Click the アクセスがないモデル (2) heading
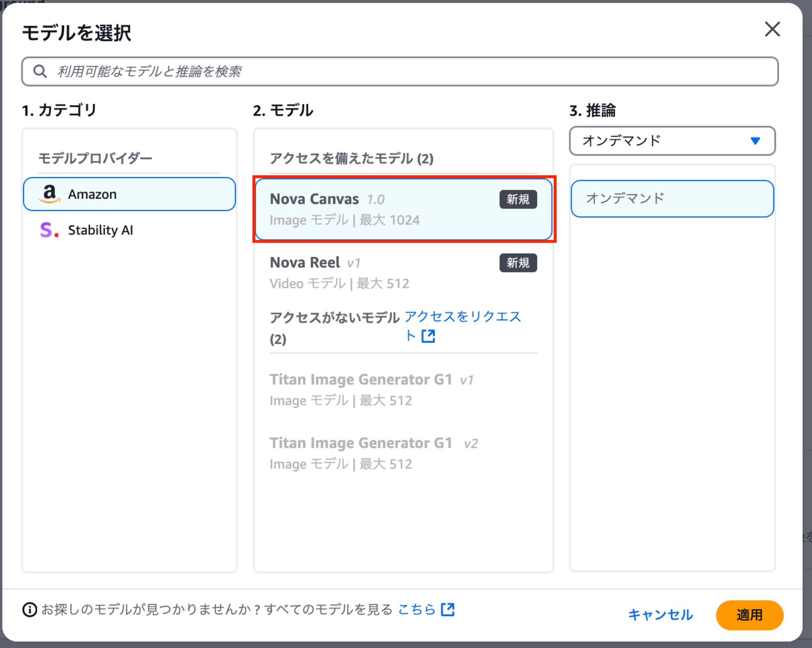Viewport: 812px width, 648px height. 335,328
